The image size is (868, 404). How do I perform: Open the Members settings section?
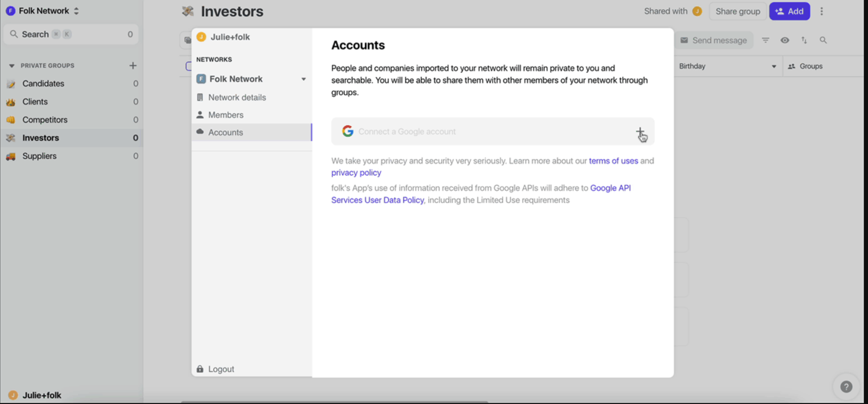(226, 115)
